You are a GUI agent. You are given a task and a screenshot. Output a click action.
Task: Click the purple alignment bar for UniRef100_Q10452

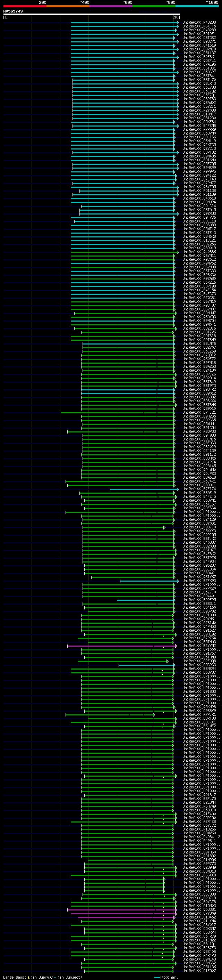click(126, 917)
